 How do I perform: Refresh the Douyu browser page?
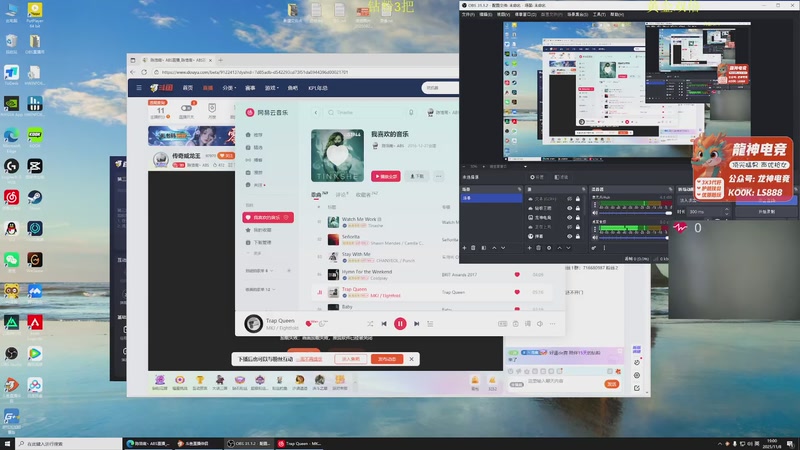pyautogui.click(x=144, y=72)
